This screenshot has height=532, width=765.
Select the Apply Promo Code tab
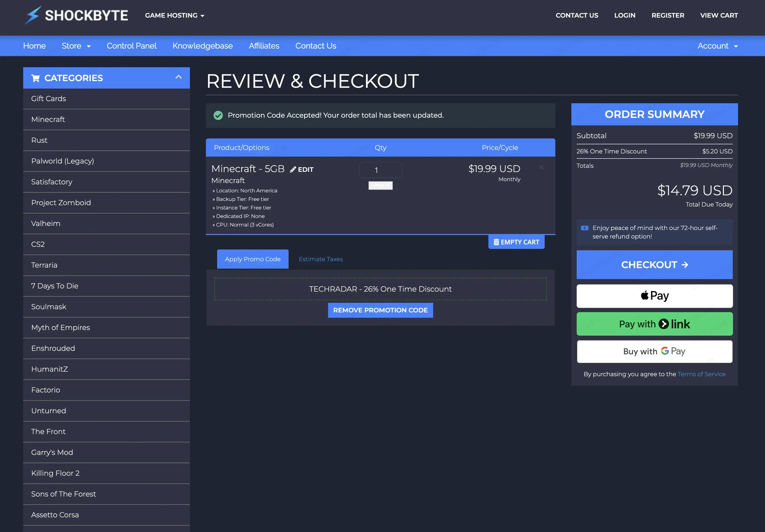click(x=253, y=259)
